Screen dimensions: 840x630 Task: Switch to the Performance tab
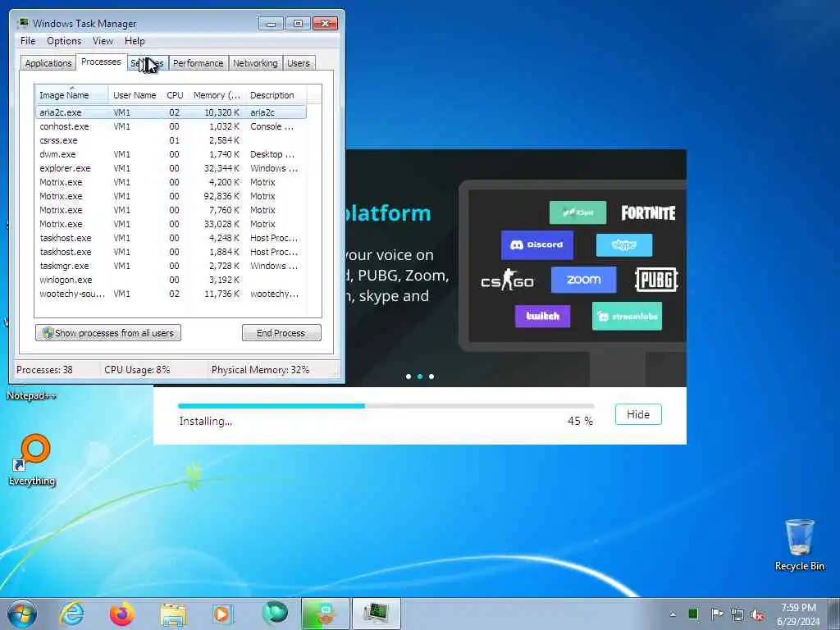pos(199,63)
